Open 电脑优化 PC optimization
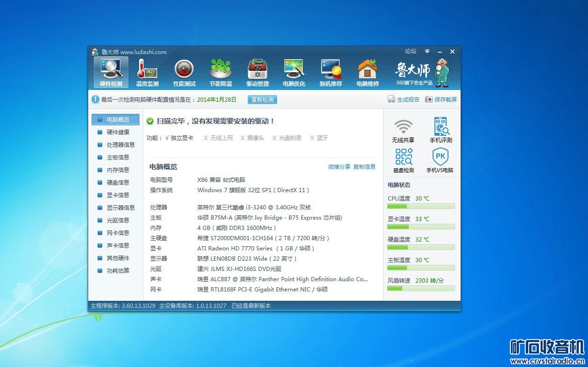The image size is (588, 367). click(294, 73)
